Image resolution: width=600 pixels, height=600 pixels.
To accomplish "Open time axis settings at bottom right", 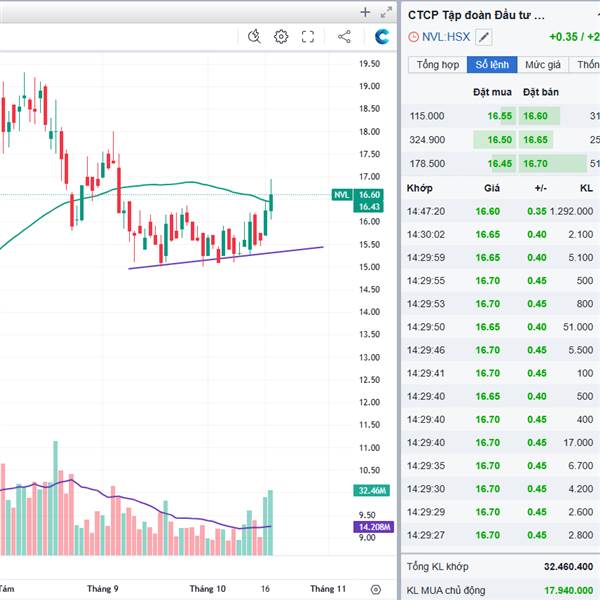I will tap(375, 590).
